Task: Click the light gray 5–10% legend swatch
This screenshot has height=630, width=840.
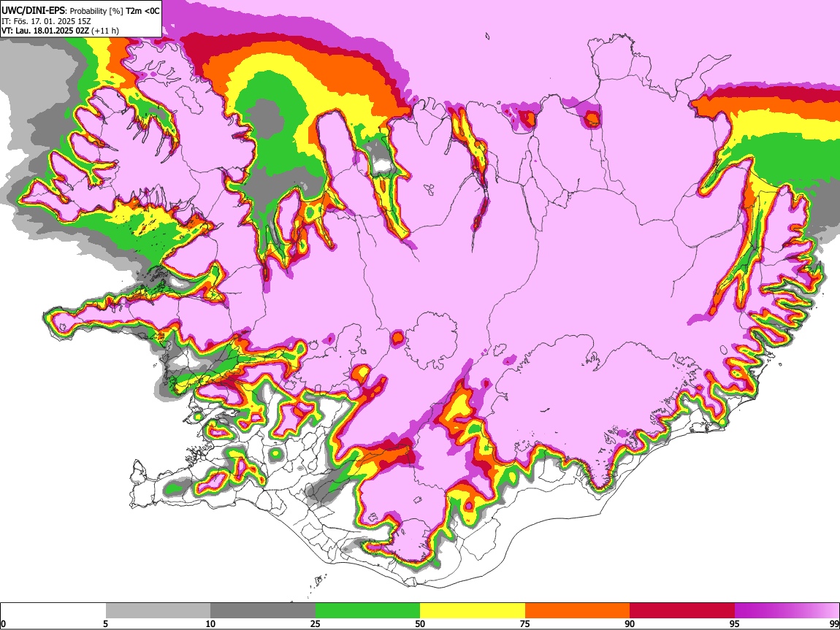Action: click(158, 610)
